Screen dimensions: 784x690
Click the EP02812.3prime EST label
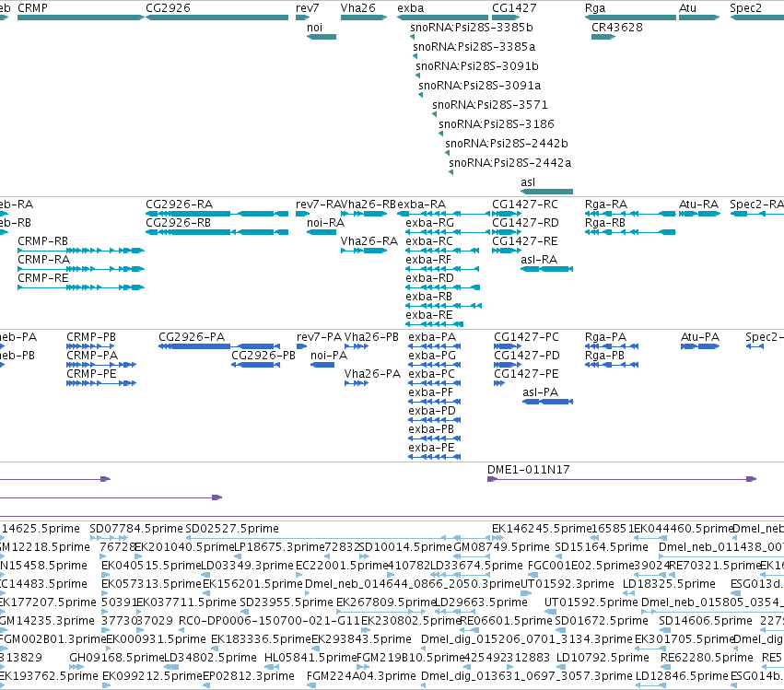(x=249, y=676)
